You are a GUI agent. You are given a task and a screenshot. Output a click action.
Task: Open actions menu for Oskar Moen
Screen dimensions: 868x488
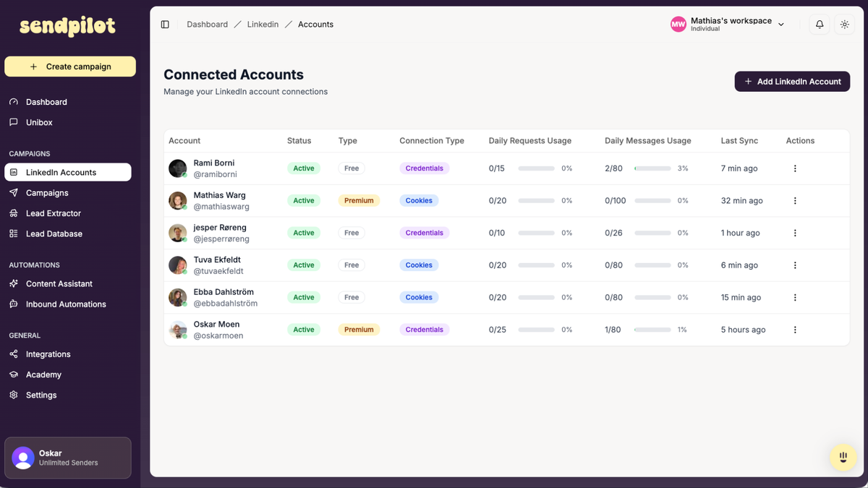[x=795, y=330]
